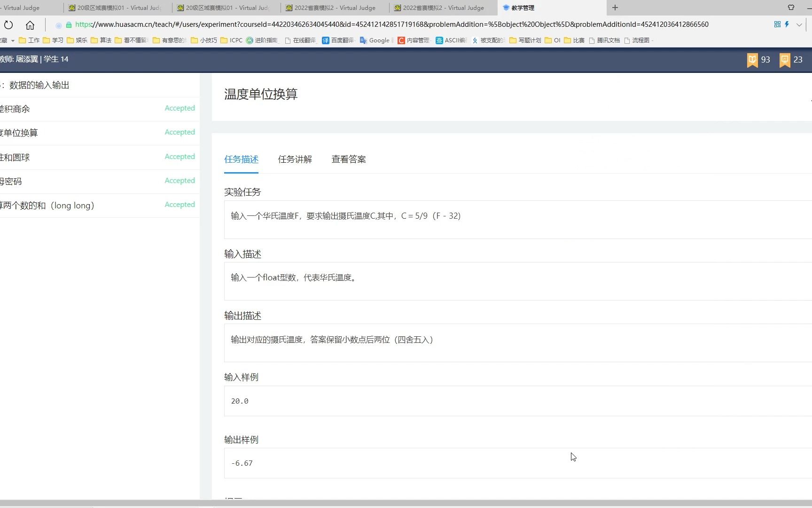This screenshot has width=812, height=508.
Task: Click the 输入描述 heading
Action: click(x=242, y=254)
